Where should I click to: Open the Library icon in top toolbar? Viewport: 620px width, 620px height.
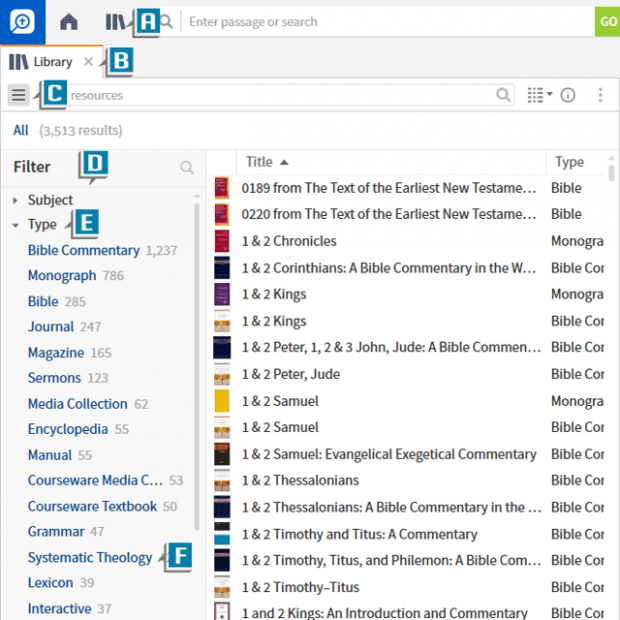[117, 21]
